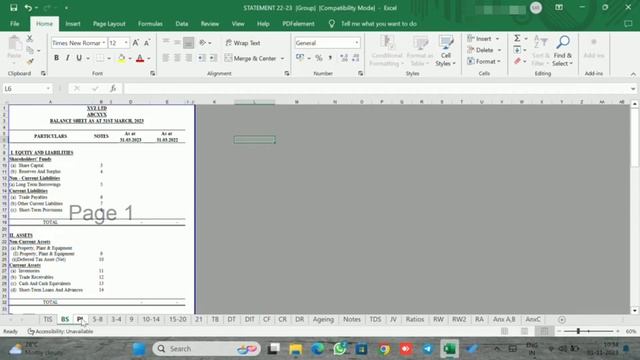640x360 pixels.
Task: Switch to the Page Layout tab
Action: pyautogui.click(x=109, y=24)
